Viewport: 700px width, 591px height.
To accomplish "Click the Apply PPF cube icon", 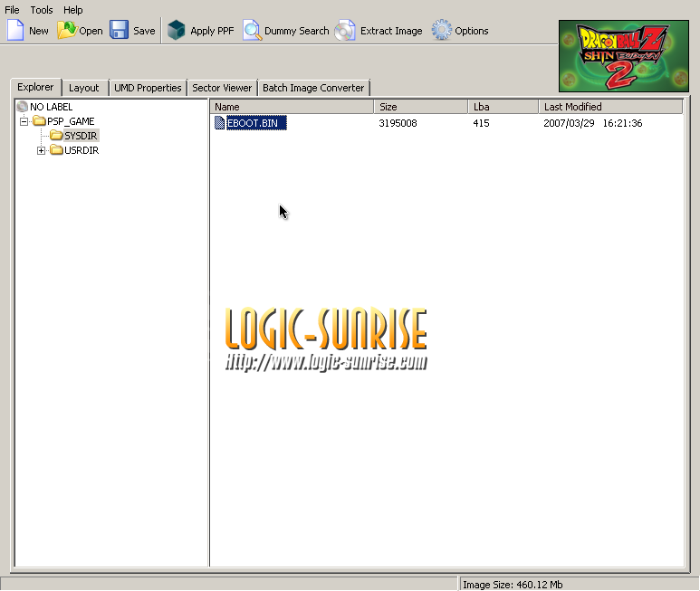I will [177, 31].
